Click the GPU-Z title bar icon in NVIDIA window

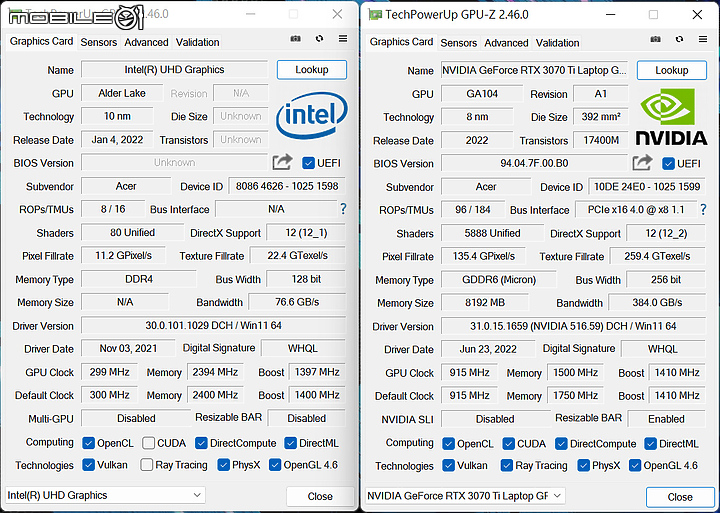point(375,15)
